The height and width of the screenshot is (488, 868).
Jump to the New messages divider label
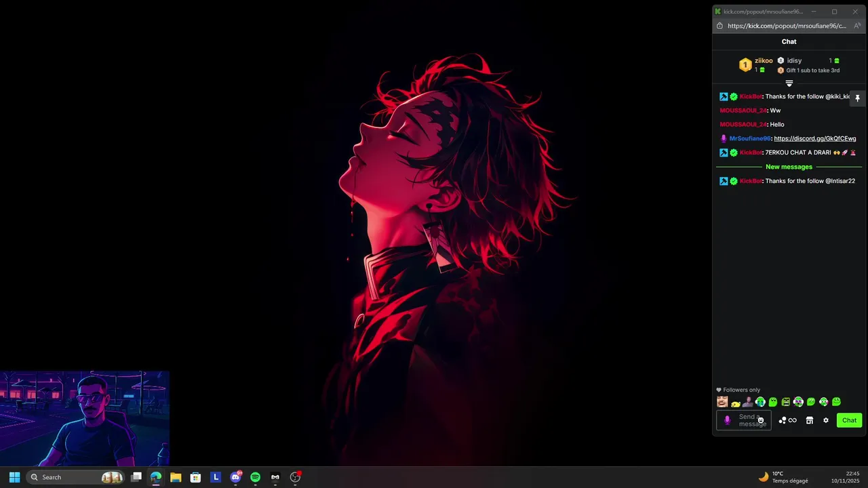[789, 167]
